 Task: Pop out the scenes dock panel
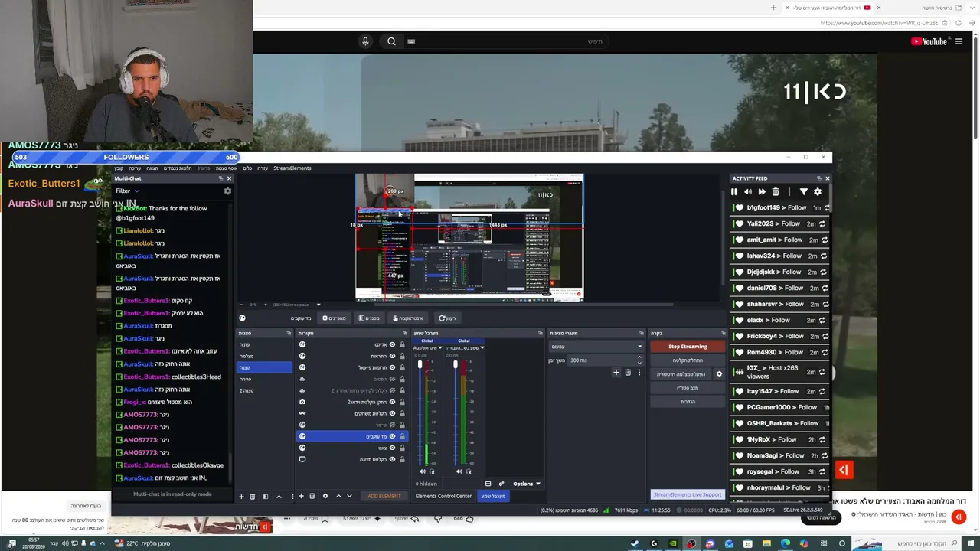pyautogui.click(x=289, y=333)
